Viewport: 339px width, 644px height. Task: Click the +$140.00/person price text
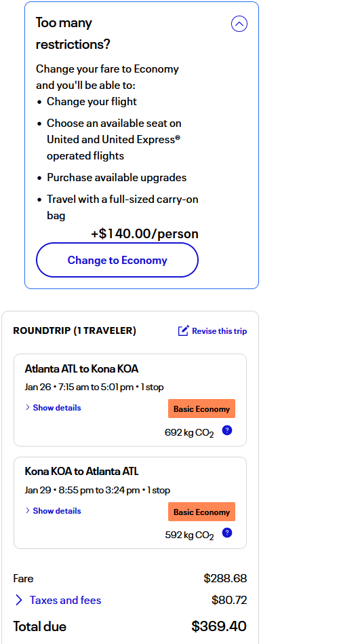144,233
